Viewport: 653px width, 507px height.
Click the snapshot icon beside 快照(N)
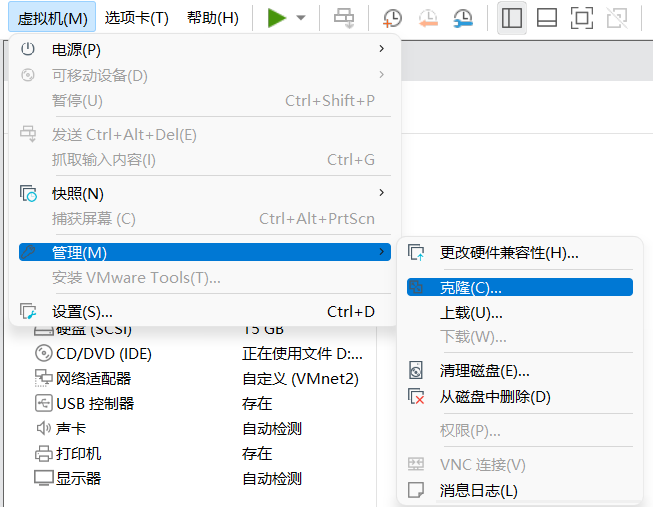point(28,193)
